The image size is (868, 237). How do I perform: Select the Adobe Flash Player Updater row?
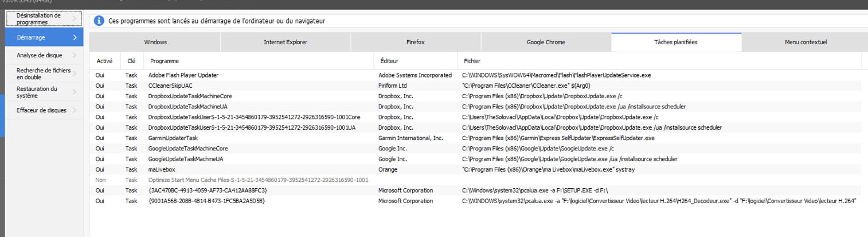pos(183,75)
